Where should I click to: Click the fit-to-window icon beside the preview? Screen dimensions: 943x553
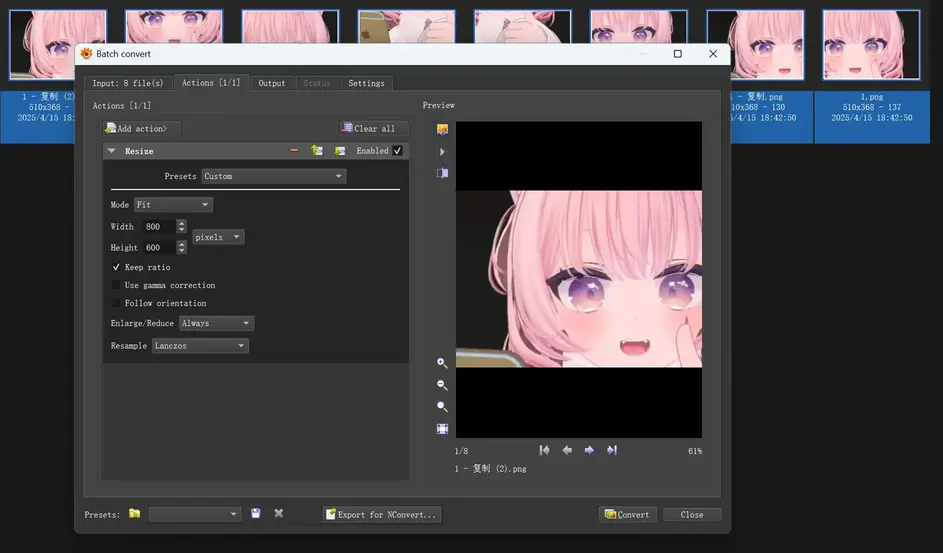(442, 429)
